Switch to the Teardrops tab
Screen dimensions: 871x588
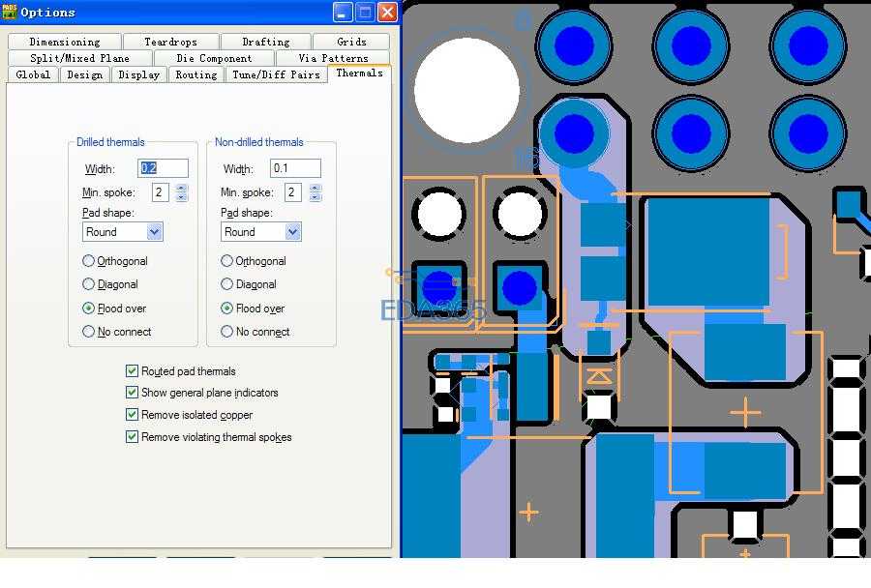tap(170, 42)
